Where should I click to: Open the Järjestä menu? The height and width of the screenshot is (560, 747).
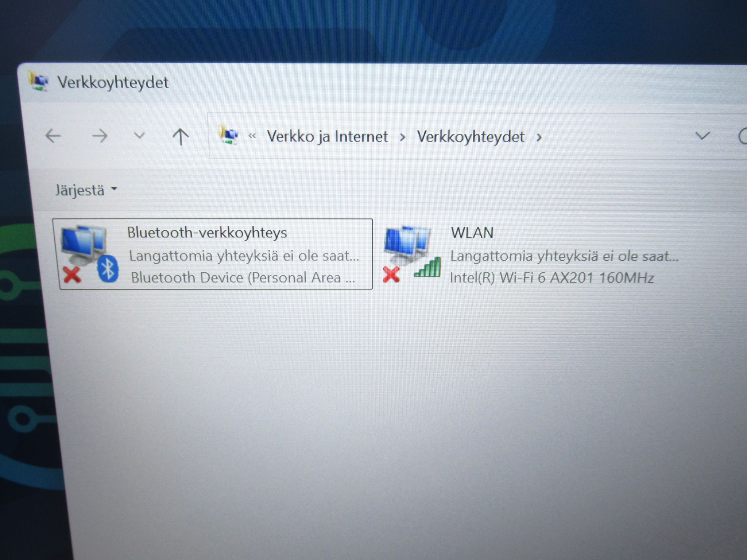tap(86, 190)
